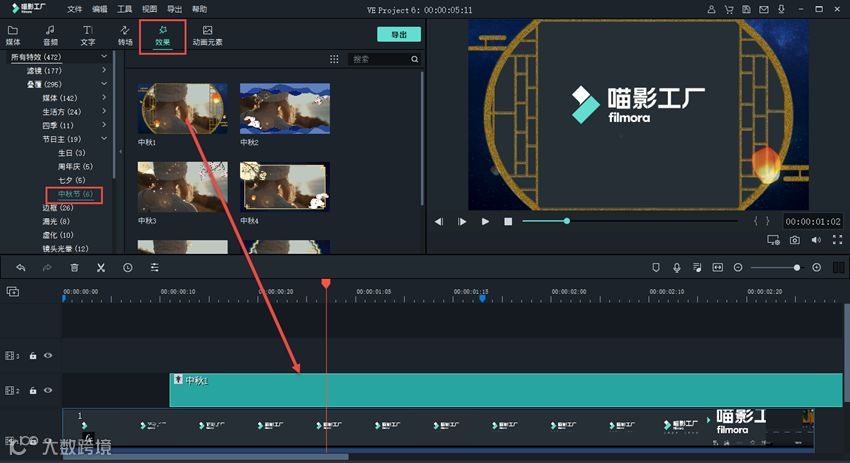This screenshot has width=850, height=463.
Task: Select the 周年庆 (5) category
Action: [x=75, y=166]
